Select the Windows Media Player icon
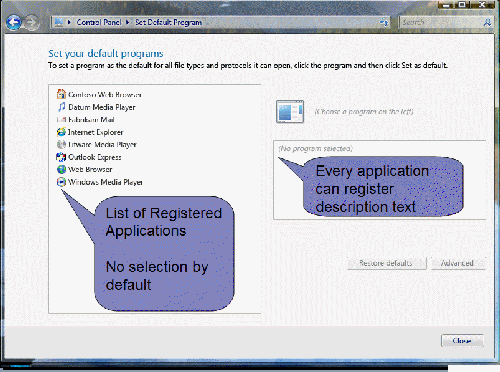 pyautogui.click(x=61, y=182)
